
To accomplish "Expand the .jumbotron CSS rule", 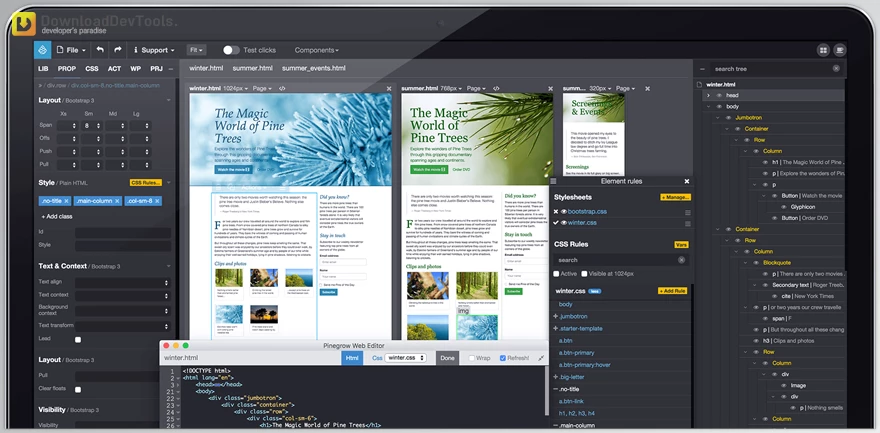I will pyautogui.click(x=556, y=316).
